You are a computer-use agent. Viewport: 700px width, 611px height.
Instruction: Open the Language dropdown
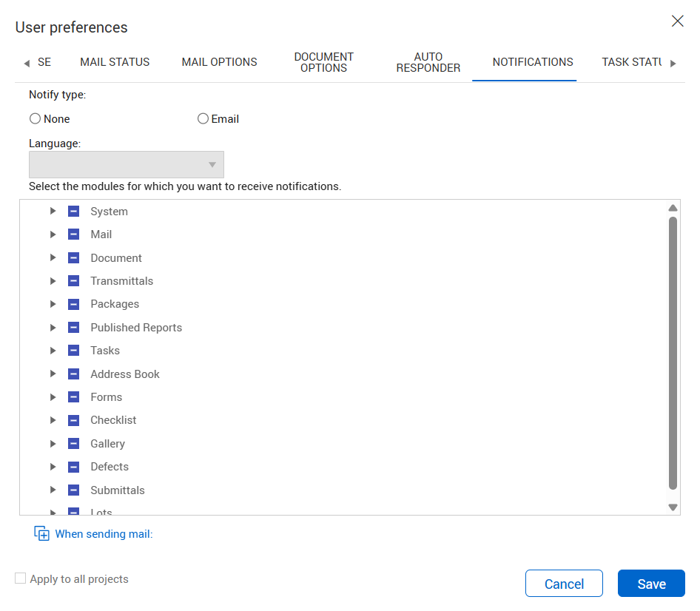tap(127, 164)
